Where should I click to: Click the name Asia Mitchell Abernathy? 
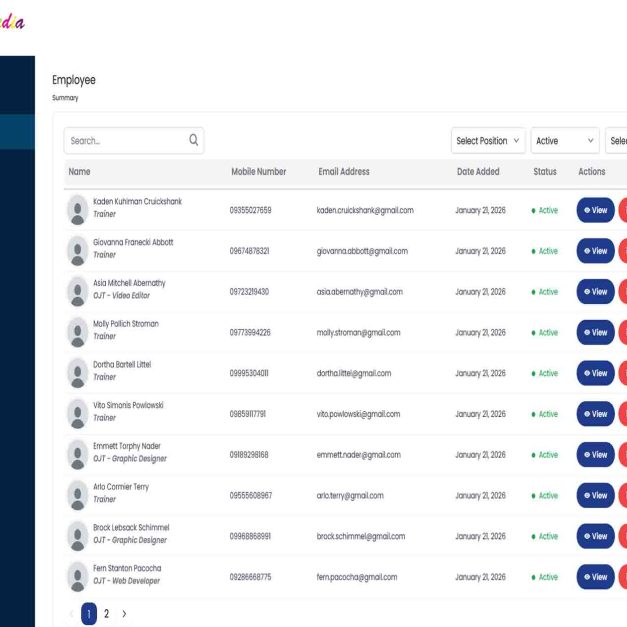129,283
